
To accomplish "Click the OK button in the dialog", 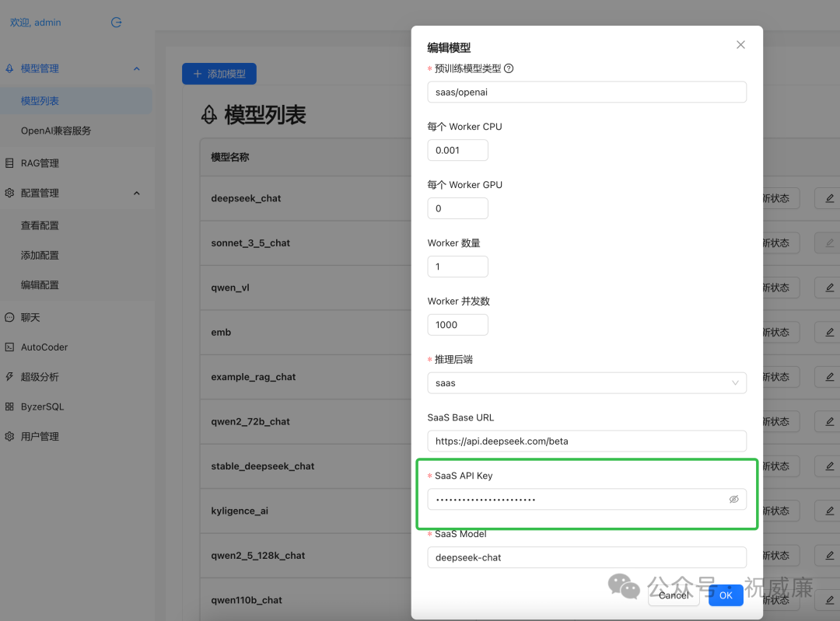I will 726,595.
